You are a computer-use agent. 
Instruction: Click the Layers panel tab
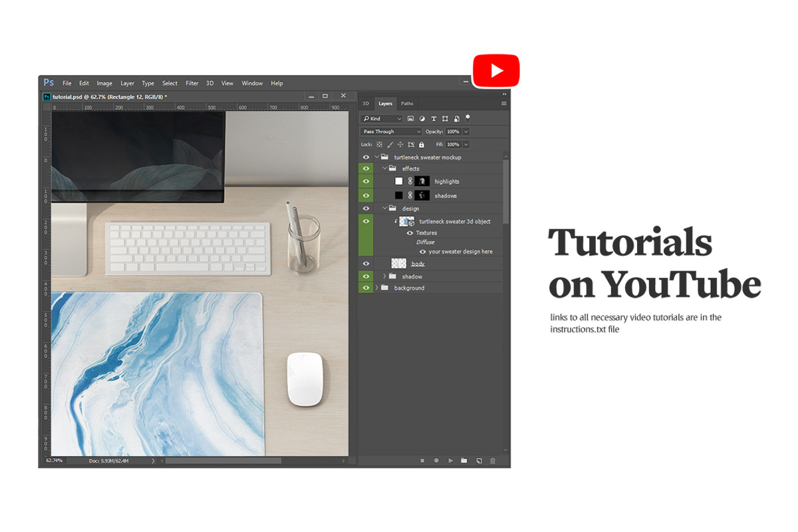click(x=386, y=104)
